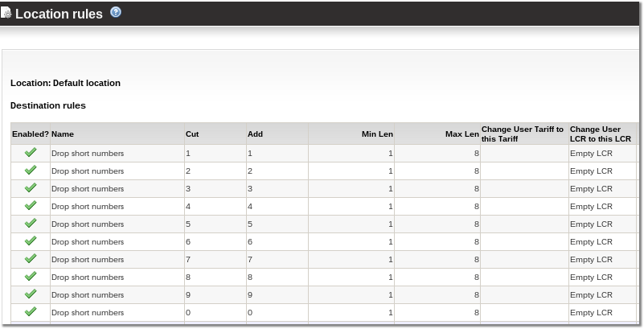This screenshot has width=644, height=329.
Task: Toggle the green checkmark for Cut 3 rule
Action: 31,187
